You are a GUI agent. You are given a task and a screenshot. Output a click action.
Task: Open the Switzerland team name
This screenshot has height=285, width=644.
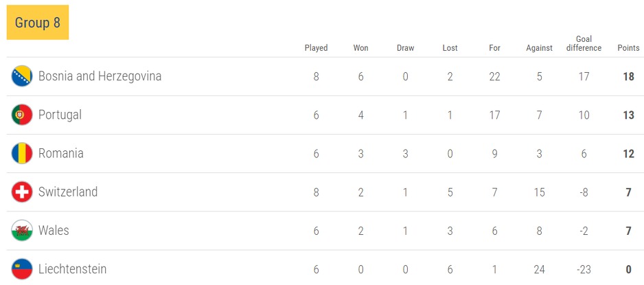[68, 192]
